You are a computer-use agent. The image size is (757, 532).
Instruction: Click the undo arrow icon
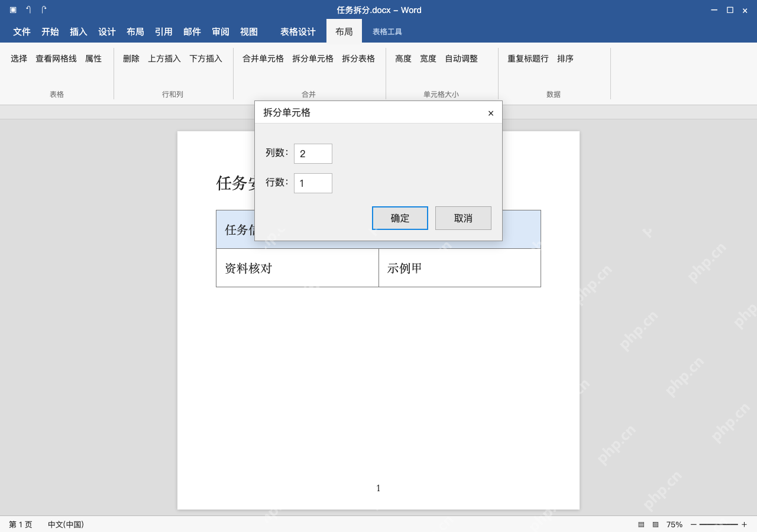tap(28, 9)
